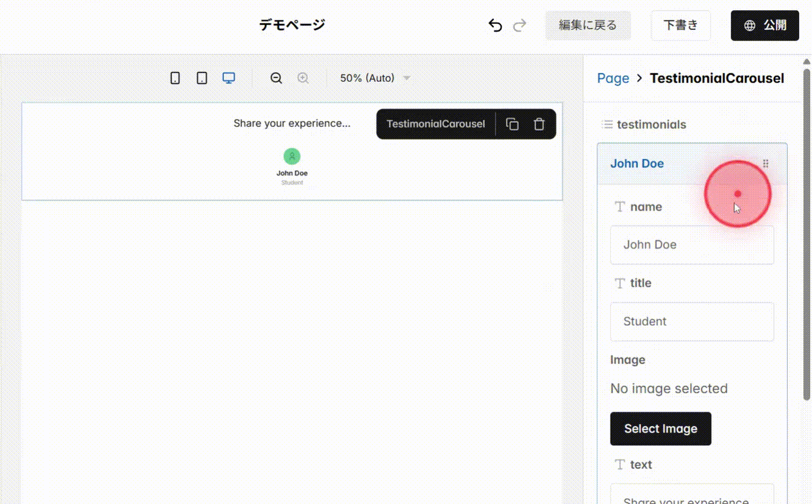The image size is (812, 504).
Task: Publish the page with 公開
Action: 765,25
